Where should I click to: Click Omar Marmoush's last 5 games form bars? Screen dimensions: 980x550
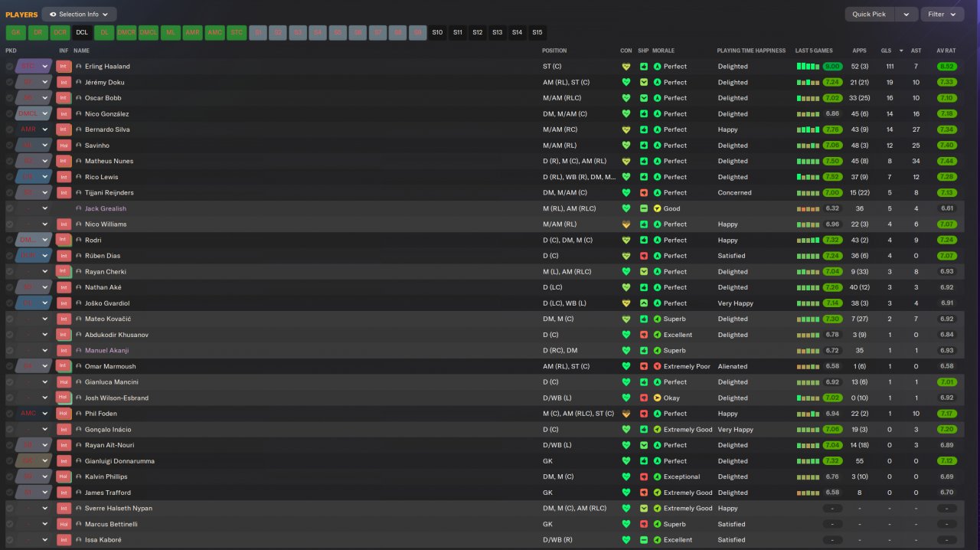[x=808, y=366]
